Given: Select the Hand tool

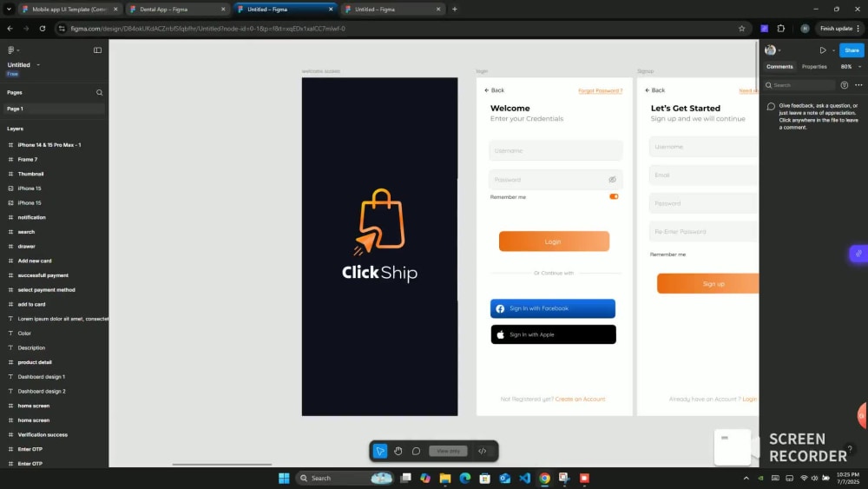Looking at the screenshot, I should 398,451.
